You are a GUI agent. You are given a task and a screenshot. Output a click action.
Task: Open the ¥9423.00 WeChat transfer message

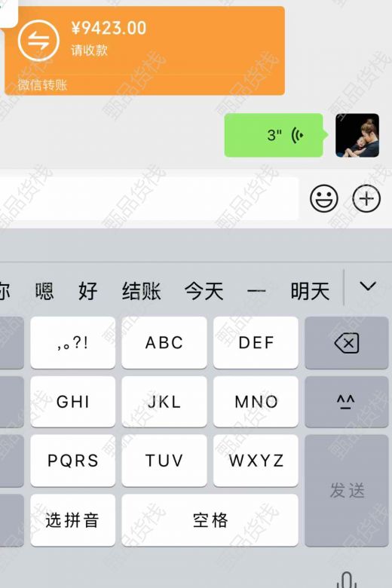pos(145,51)
